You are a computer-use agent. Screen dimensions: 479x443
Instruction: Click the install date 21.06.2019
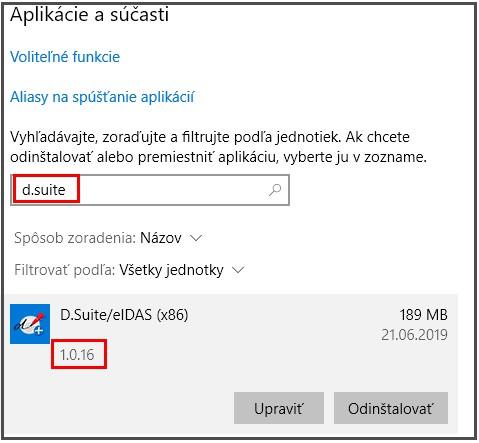point(414,335)
